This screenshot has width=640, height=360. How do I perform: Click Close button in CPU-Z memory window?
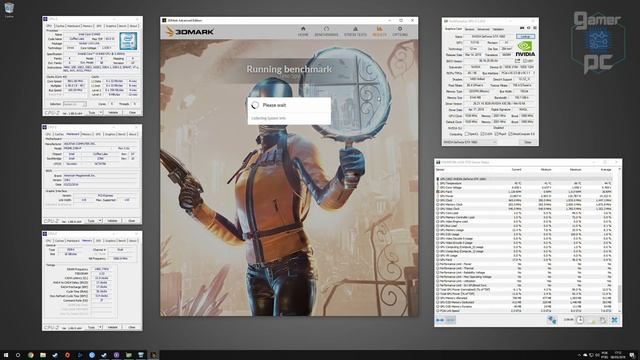[131, 327]
